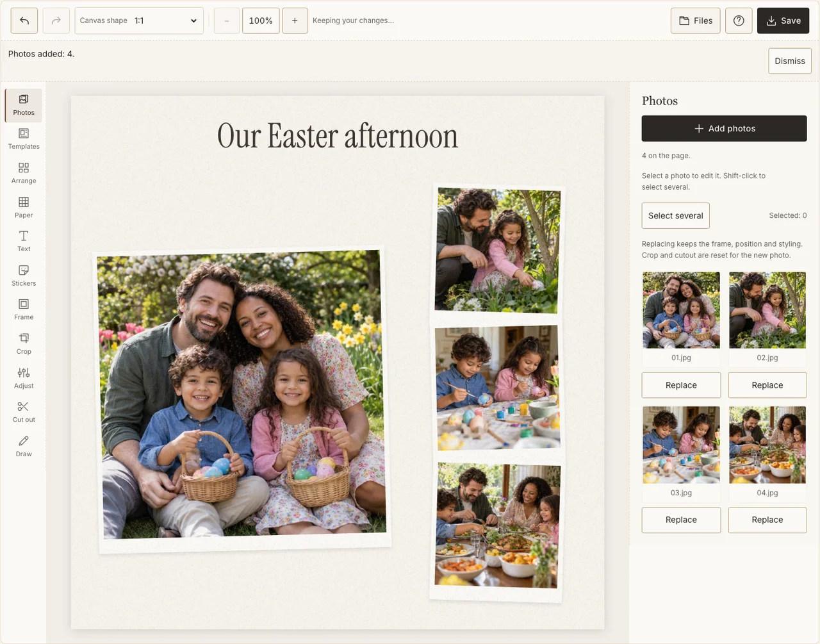Image resolution: width=820 pixels, height=644 pixels.
Task: Open help with the question mark icon
Action: [x=739, y=21]
